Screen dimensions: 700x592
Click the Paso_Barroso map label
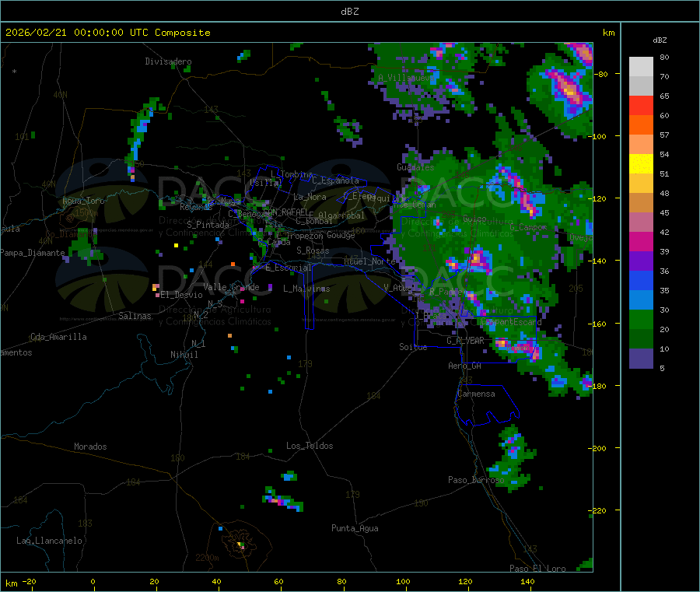[x=476, y=481]
